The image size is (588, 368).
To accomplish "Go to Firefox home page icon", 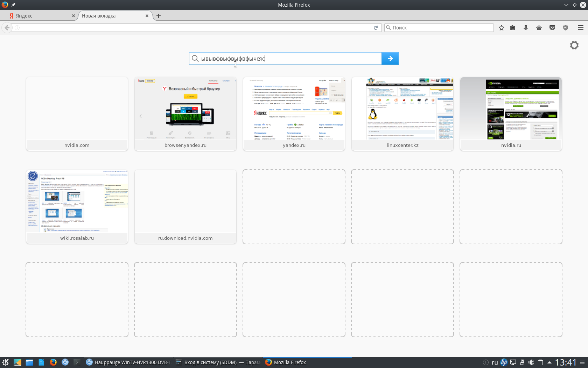I will [539, 28].
